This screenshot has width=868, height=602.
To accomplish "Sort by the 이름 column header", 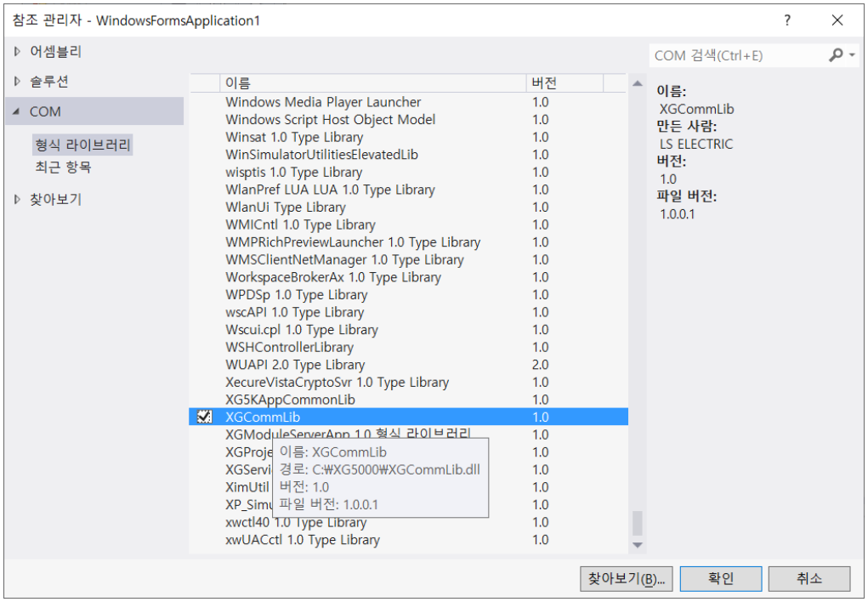I will [238, 82].
